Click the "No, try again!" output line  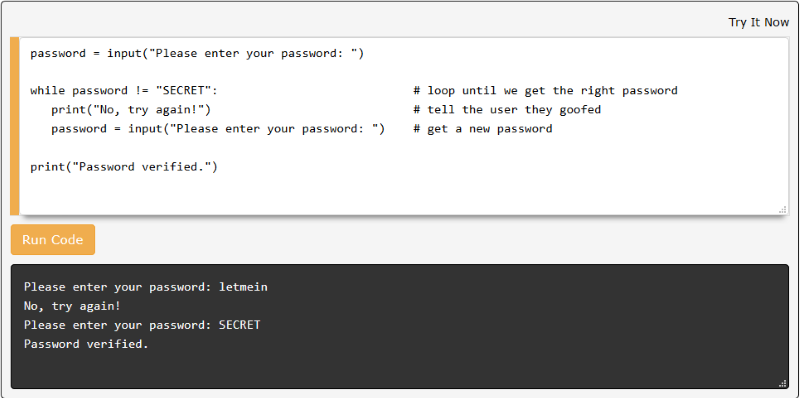pyautogui.click(x=72, y=306)
